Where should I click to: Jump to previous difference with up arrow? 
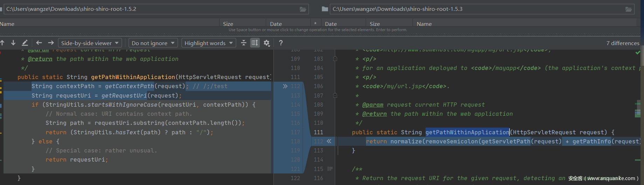(2, 43)
